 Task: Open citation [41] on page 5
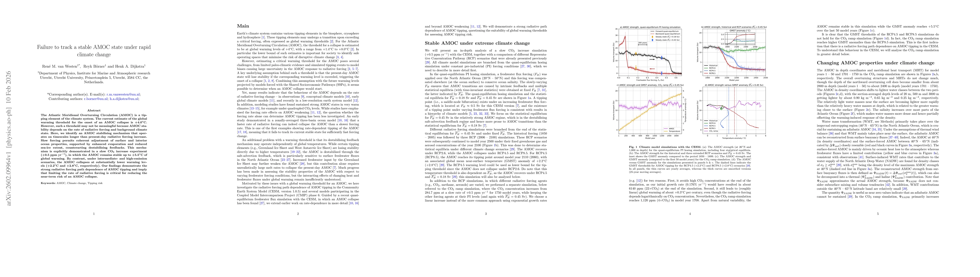pos(861,157)
